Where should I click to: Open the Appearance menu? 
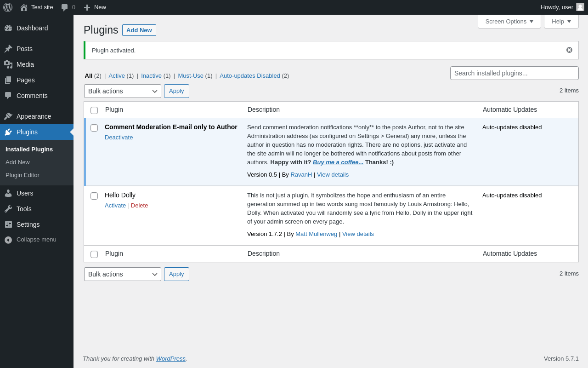pyautogui.click(x=37, y=116)
